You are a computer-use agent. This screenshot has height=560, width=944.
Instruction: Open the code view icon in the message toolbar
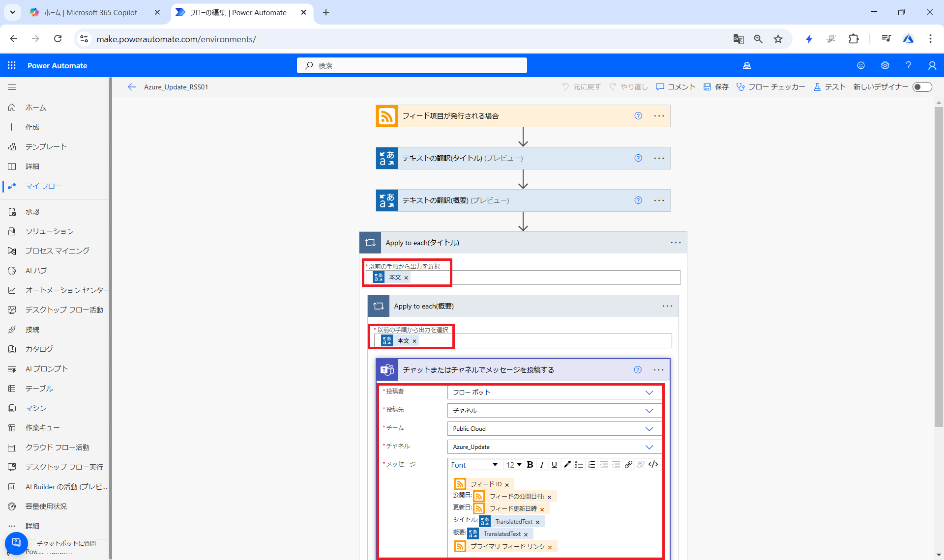click(x=653, y=465)
